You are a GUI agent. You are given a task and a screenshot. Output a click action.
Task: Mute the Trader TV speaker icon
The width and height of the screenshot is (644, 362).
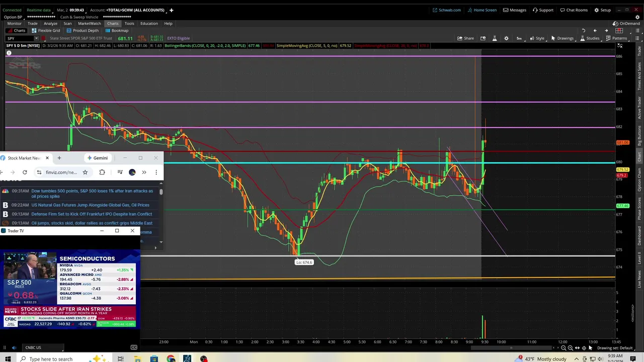point(14,347)
